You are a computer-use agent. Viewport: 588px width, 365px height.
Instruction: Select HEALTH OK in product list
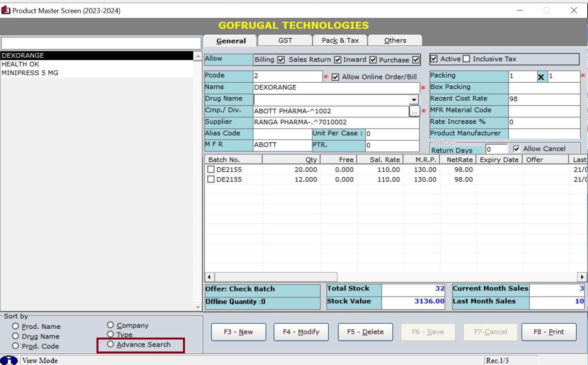(x=20, y=64)
